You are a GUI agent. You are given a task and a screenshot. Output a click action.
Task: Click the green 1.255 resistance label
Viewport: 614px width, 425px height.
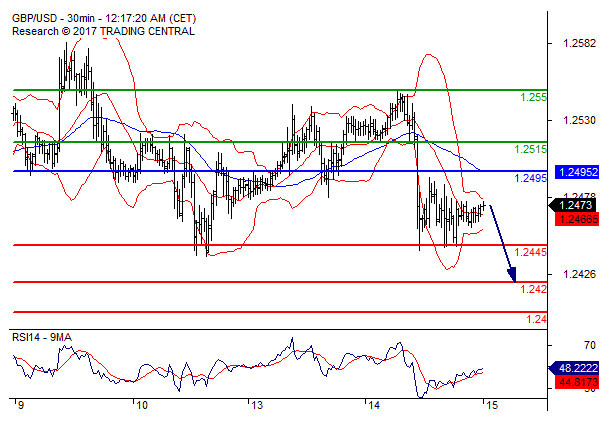(x=533, y=97)
